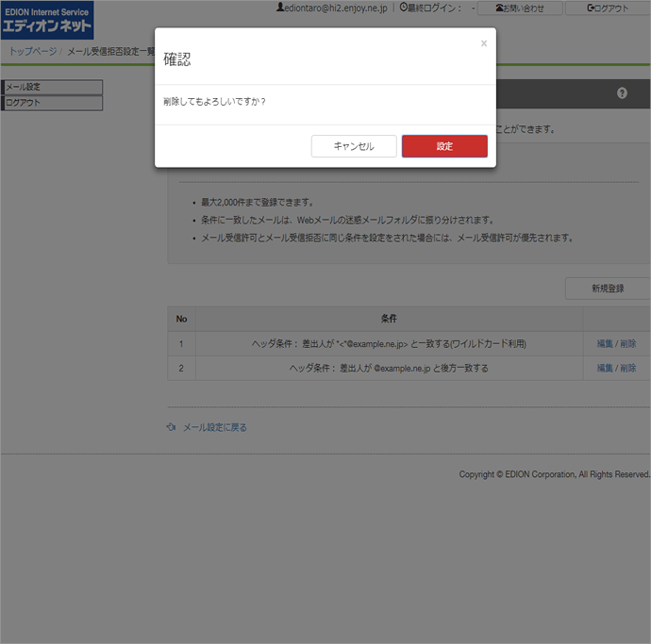The width and height of the screenshot is (651, 644).
Task: Follow メール設定に戻る link
Action: [x=215, y=427]
